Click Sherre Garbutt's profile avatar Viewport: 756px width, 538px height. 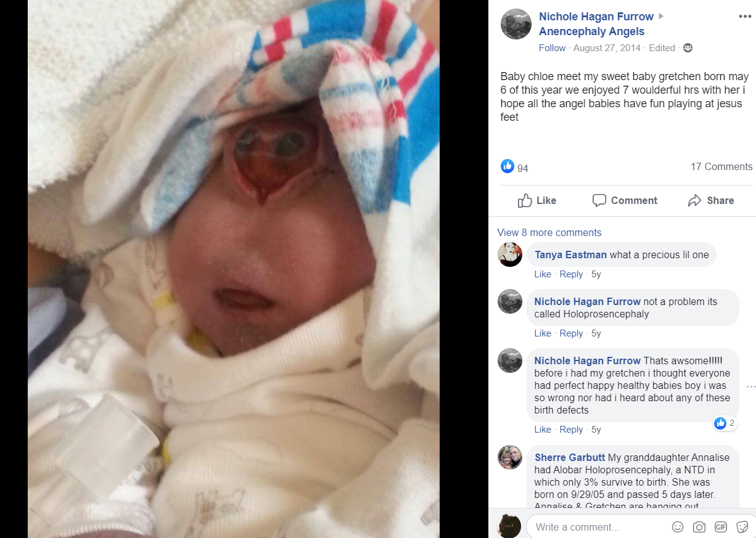coord(510,457)
